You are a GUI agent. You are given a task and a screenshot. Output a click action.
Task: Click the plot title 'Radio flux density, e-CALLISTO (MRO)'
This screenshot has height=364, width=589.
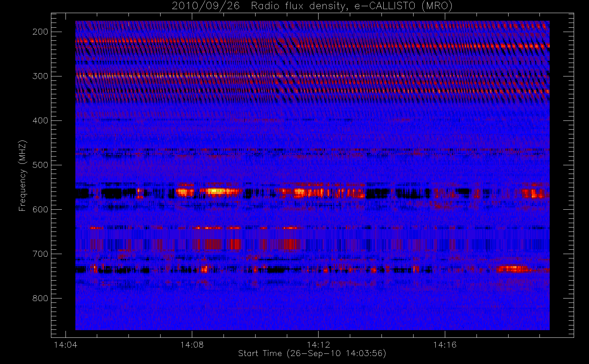tap(352, 6)
